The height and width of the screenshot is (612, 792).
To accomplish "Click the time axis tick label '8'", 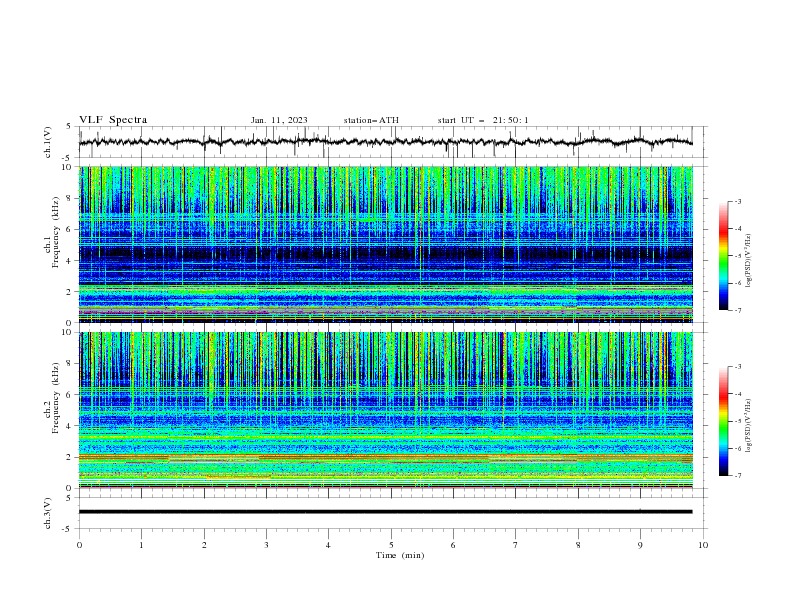I will (578, 545).
